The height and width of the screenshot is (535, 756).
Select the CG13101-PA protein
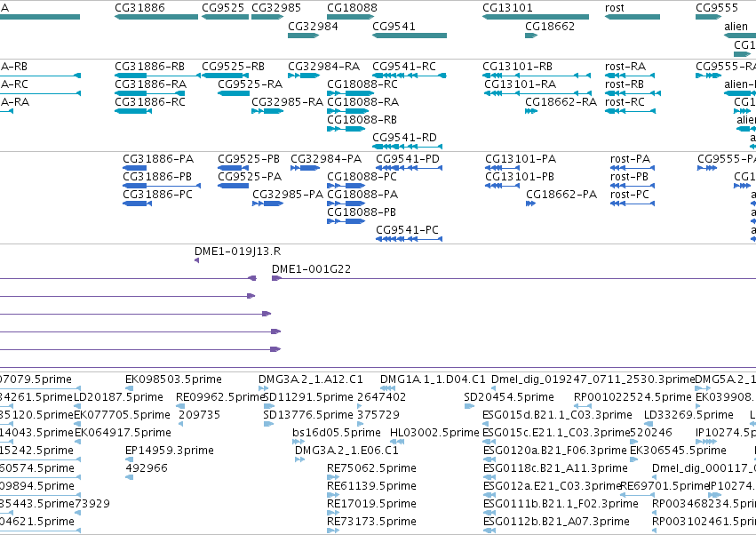(521, 159)
